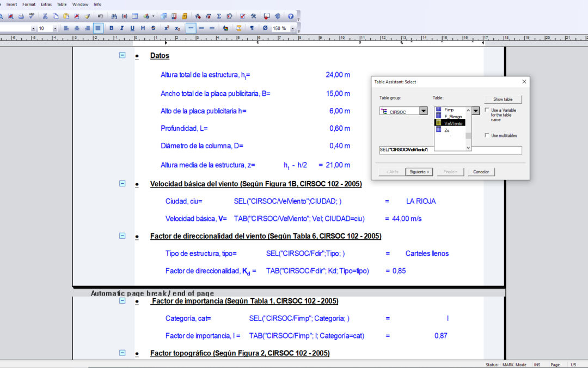The width and height of the screenshot is (588, 368).
Task: Click the Table list scroll-up arrow
Action: pyautogui.click(x=468, y=110)
